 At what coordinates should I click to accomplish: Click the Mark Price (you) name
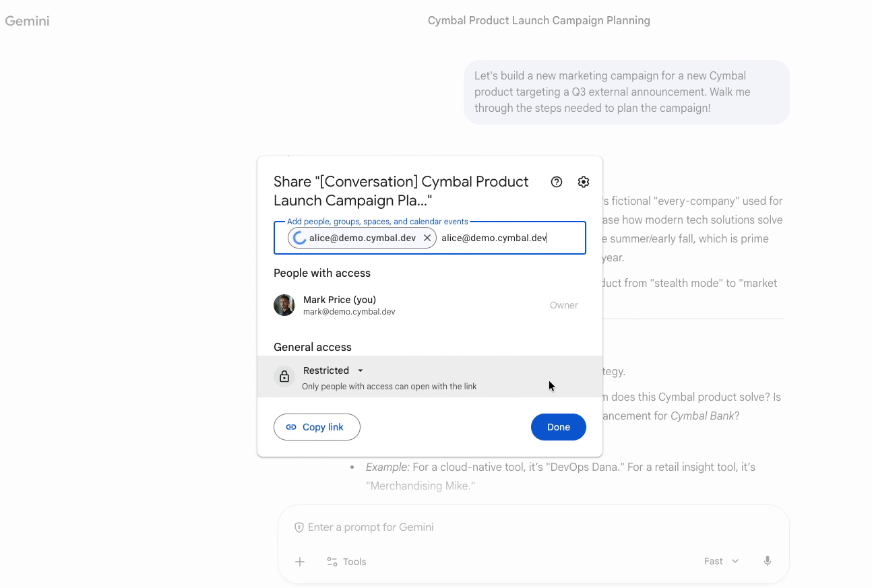(340, 300)
